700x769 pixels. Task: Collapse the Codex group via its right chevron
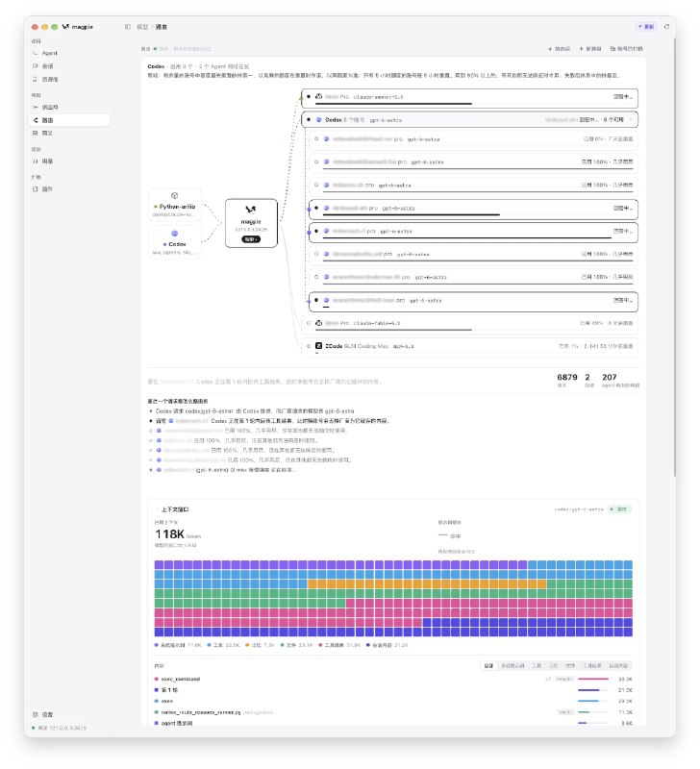click(631, 119)
